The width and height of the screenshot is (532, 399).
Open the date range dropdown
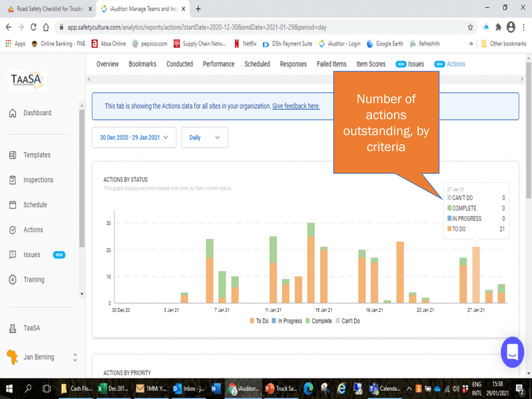coord(134,138)
